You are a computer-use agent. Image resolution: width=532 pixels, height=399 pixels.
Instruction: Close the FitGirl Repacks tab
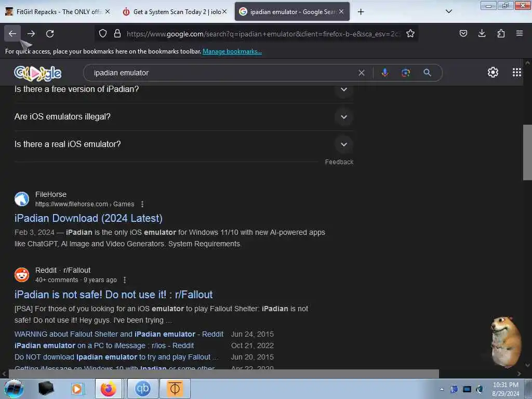click(x=107, y=11)
